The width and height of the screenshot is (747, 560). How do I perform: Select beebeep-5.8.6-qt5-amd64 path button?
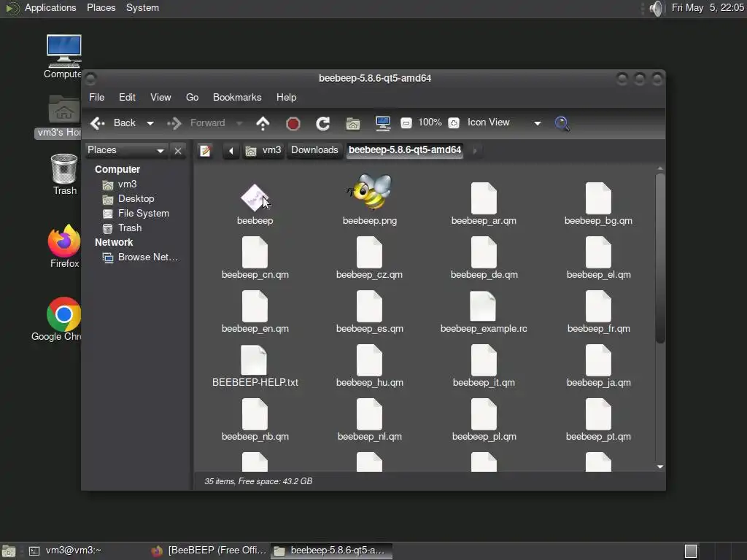[405, 150]
